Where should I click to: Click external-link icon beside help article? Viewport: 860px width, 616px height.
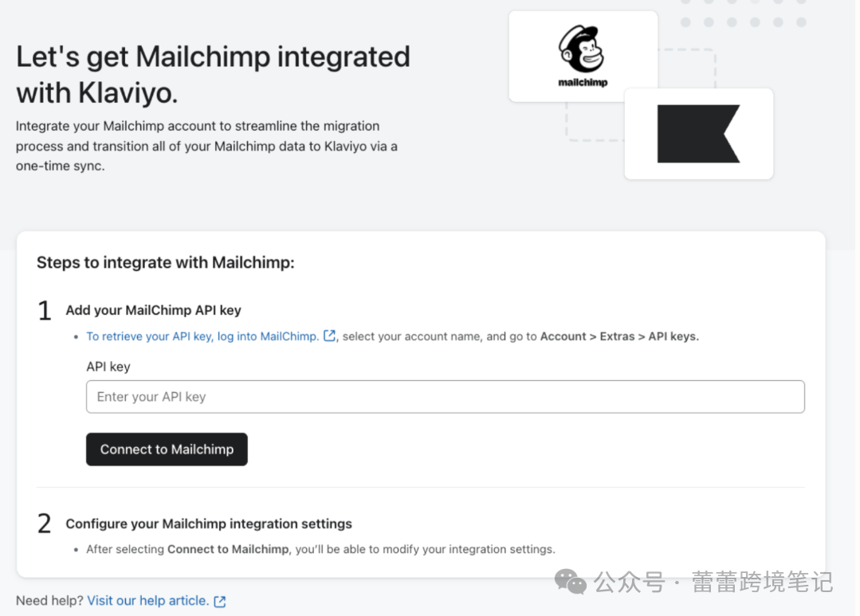point(219,602)
